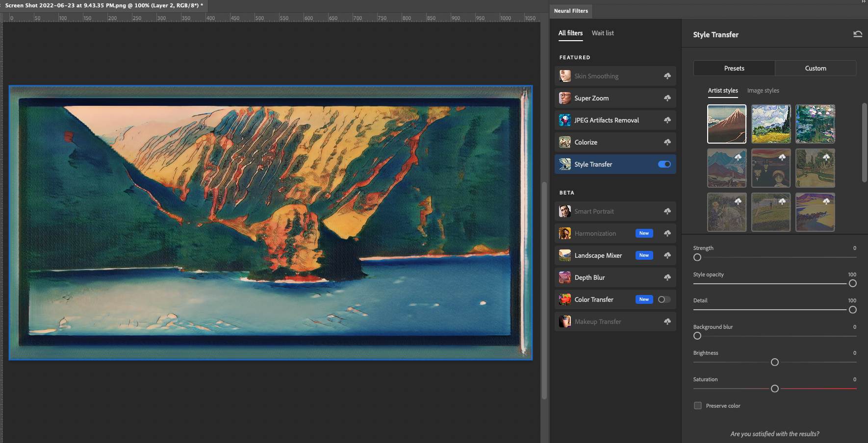The height and width of the screenshot is (443, 868).
Task: Click the Harmonization filter icon
Action: (564, 233)
